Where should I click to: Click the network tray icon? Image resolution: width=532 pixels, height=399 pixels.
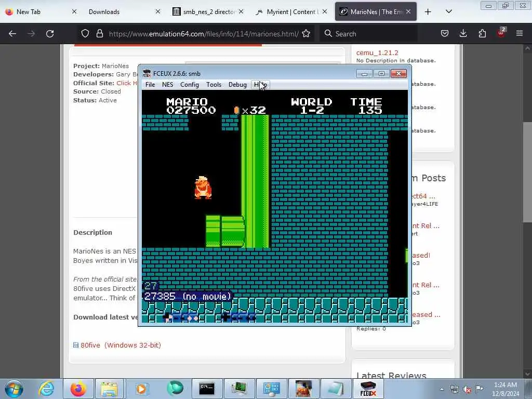pos(454,389)
